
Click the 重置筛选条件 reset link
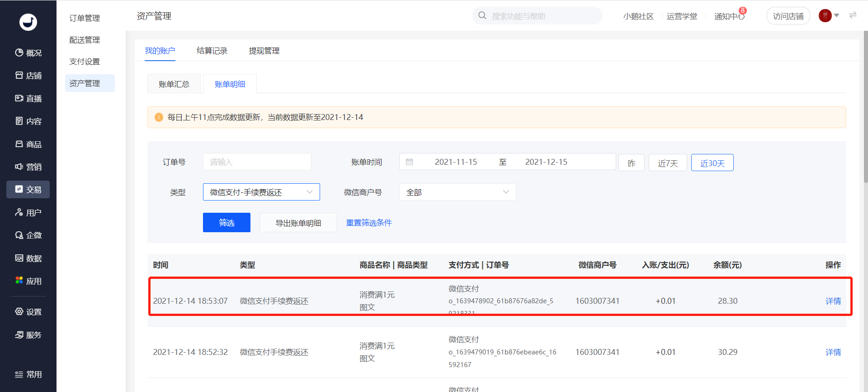[x=369, y=223]
